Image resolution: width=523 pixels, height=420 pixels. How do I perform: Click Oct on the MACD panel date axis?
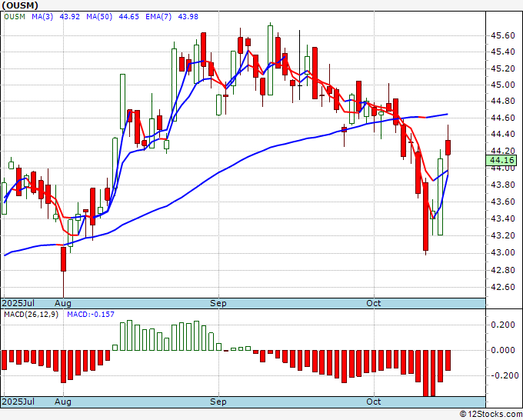[x=374, y=402]
